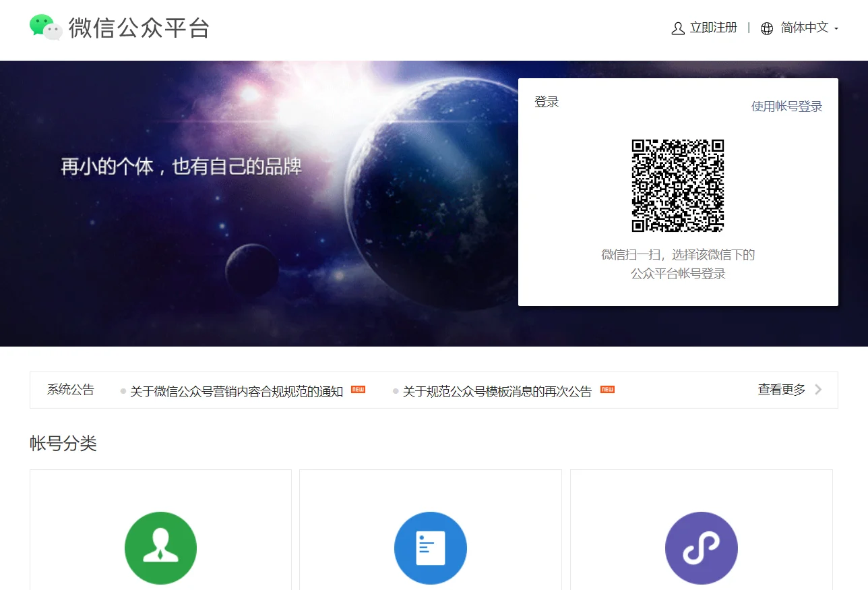Click the 系统公告 label
This screenshot has height=590, width=868.
(70, 390)
